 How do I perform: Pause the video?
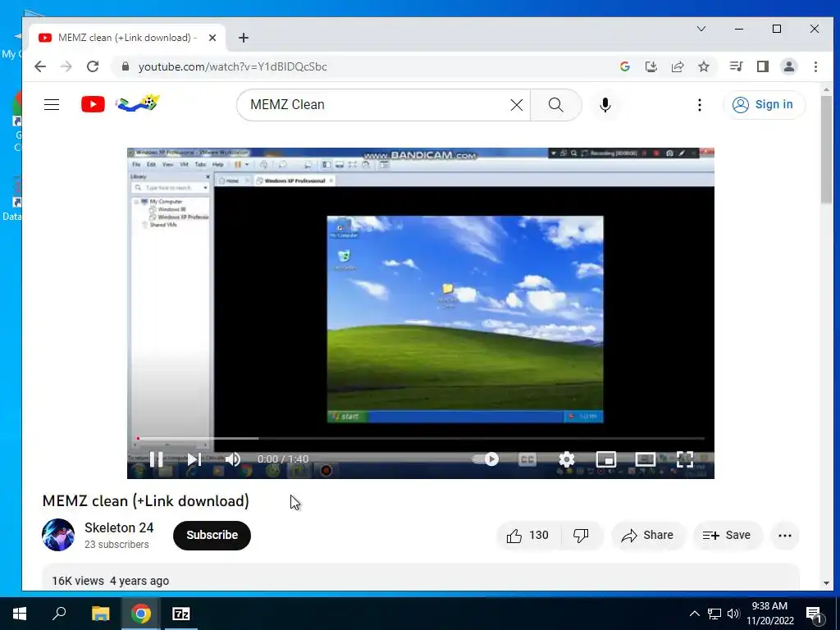(157, 459)
